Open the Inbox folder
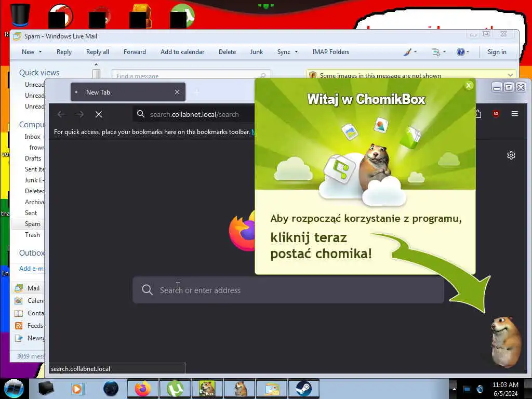532x399 pixels. click(x=32, y=137)
